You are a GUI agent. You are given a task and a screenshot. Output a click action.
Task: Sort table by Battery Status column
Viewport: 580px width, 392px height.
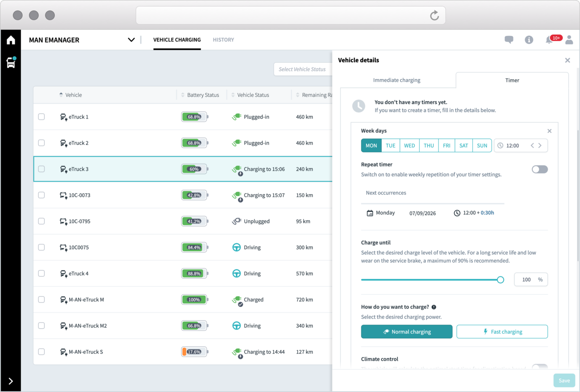(200, 95)
